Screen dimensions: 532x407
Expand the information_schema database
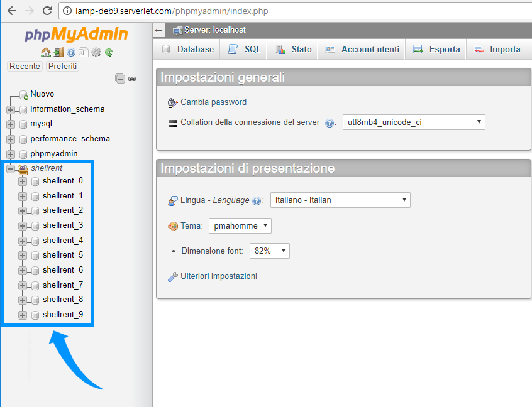11,110
